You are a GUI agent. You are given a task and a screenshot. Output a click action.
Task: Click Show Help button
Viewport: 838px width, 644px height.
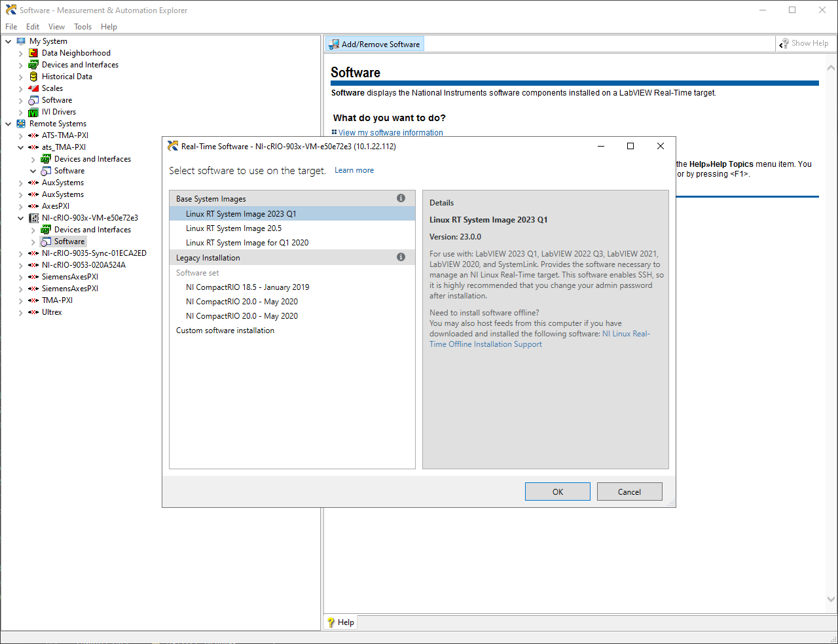click(x=804, y=43)
